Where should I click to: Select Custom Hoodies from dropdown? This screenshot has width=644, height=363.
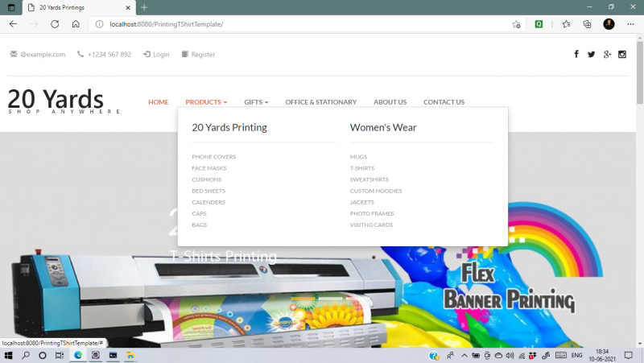pyautogui.click(x=375, y=191)
